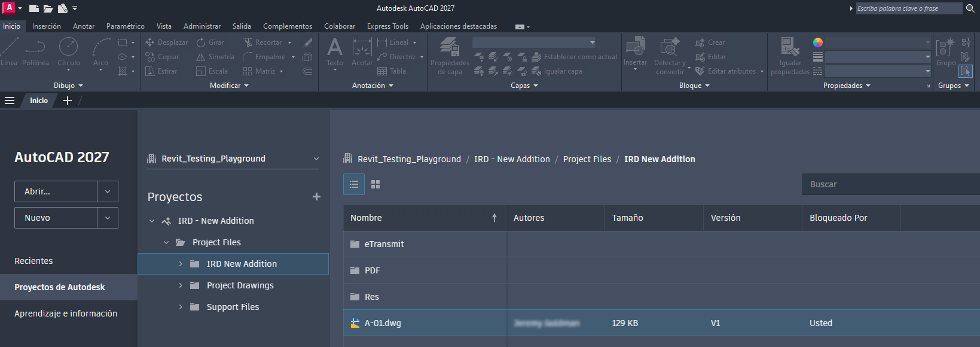Screen dimensions: 980x347
Task: Open the eTransmit folder
Action: point(384,244)
